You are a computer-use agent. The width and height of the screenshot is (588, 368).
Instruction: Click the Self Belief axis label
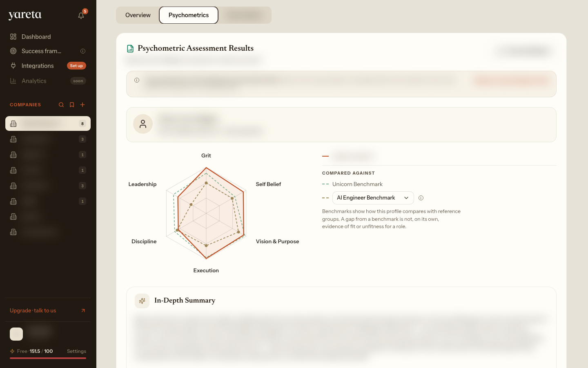(x=268, y=184)
